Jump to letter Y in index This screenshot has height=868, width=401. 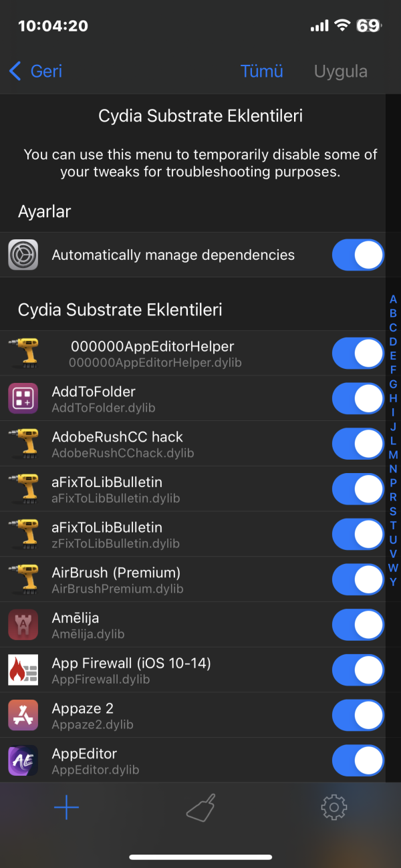pyautogui.click(x=393, y=582)
